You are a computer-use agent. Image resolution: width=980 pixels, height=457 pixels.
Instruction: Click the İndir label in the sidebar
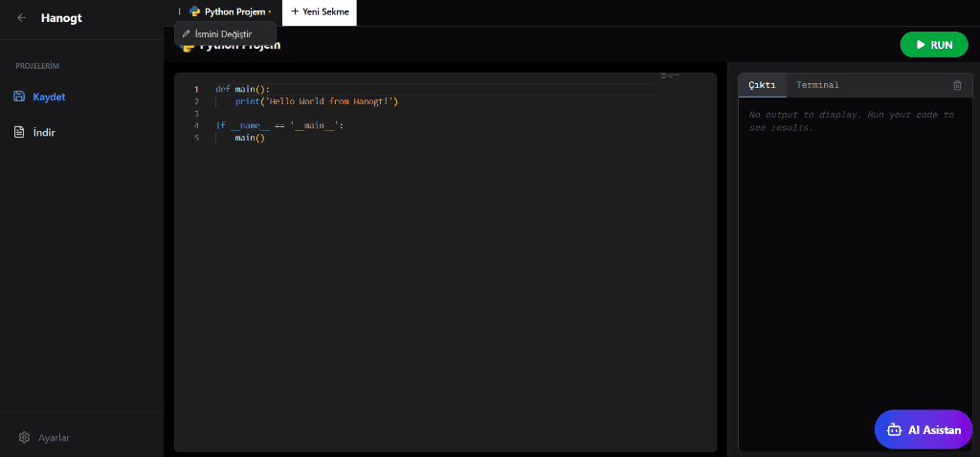click(44, 132)
